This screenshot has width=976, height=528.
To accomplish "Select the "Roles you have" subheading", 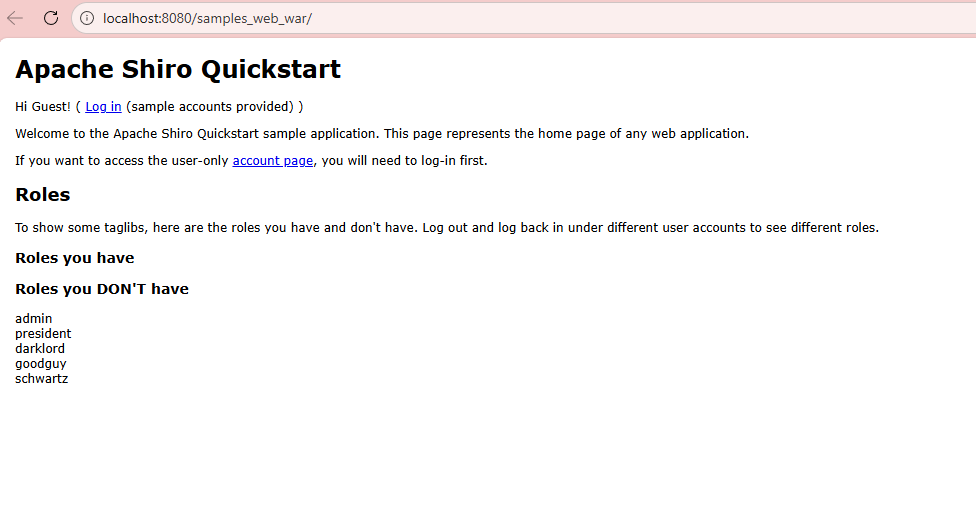I will 75,258.
